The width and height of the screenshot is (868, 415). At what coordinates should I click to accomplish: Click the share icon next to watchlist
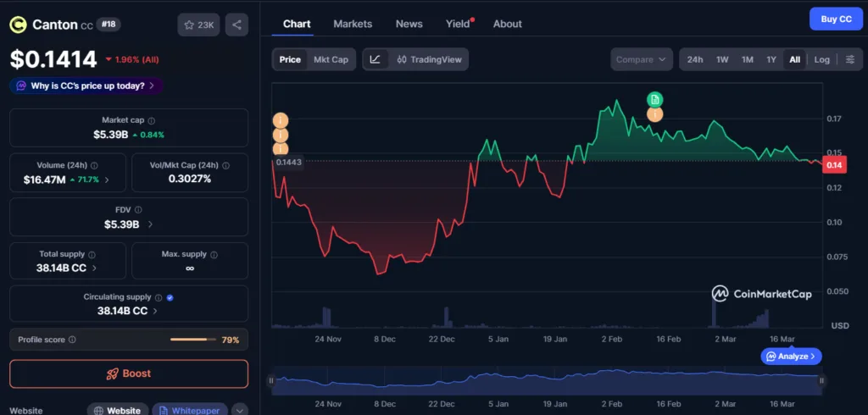[x=236, y=25]
